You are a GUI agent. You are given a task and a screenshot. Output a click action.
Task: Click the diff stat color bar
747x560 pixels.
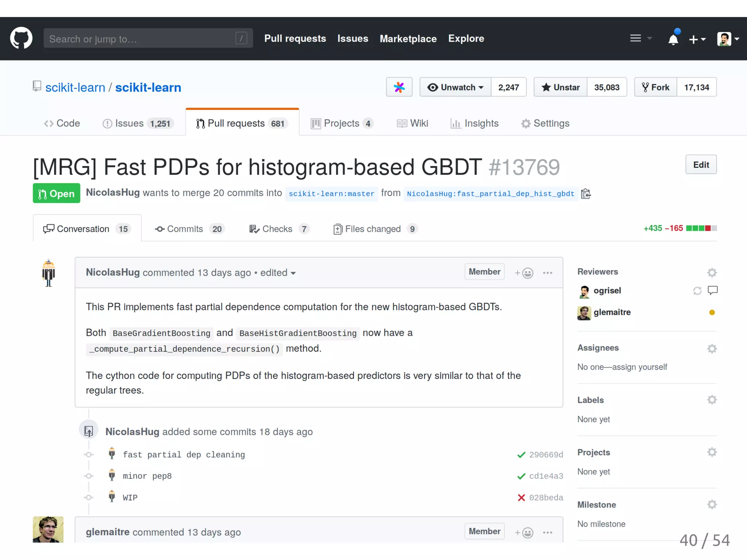click(x=701, y=228)
